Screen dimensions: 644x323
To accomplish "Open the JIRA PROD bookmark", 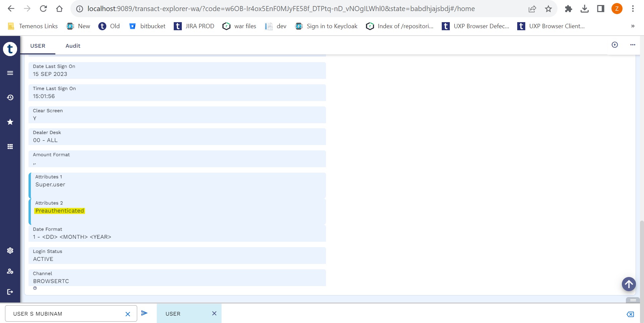I will point(194,26).
